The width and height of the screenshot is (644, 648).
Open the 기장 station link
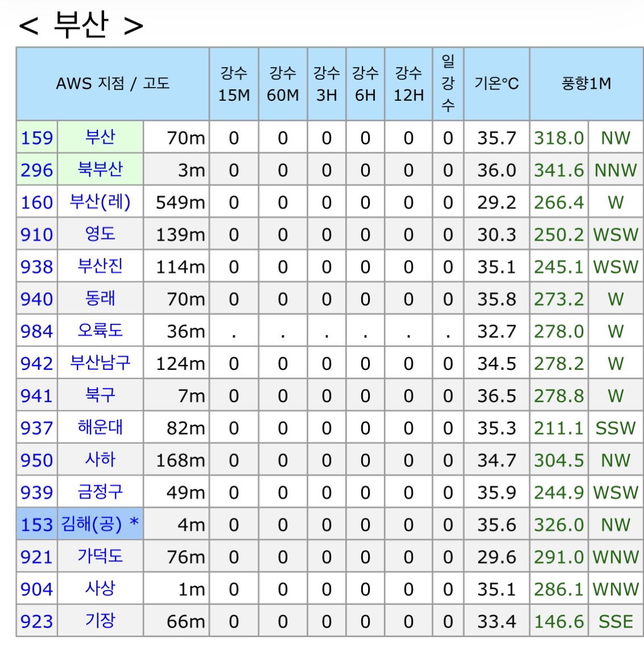click(100, 621)
